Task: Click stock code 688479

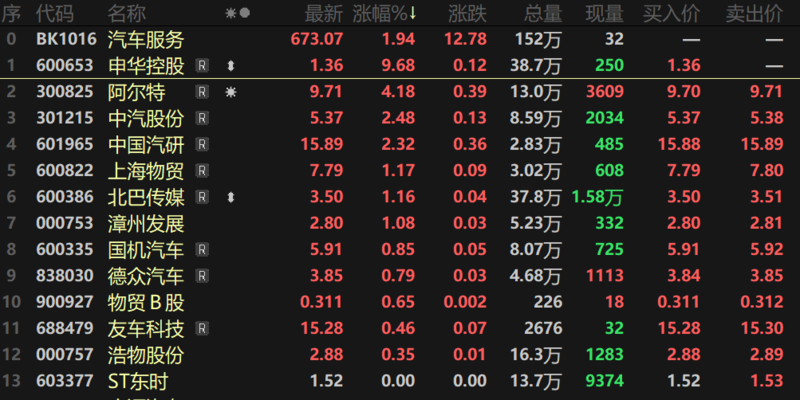Action: [x=65, y=329]
